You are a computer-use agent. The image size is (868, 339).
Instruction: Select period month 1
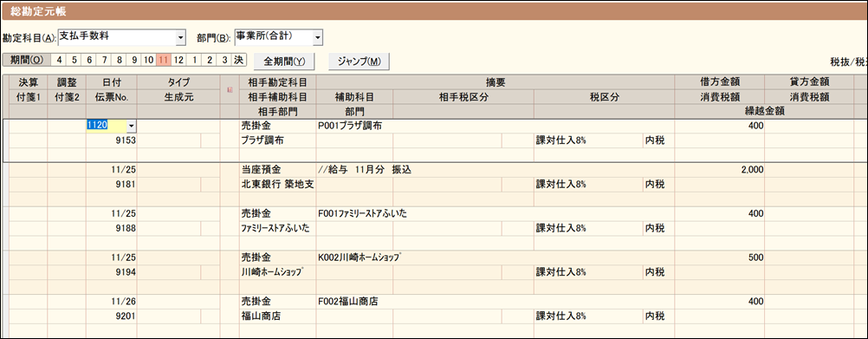click(193, 60)
